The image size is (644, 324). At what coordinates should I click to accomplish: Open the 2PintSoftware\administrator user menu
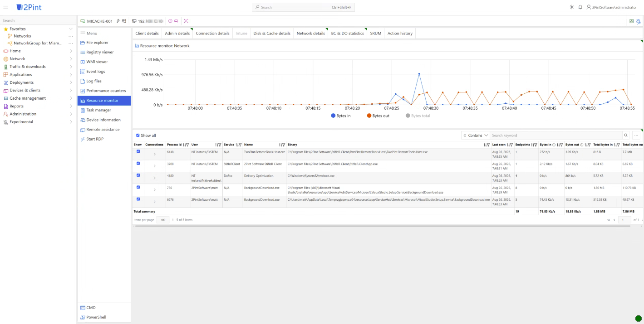pyautogui.click(x=611, y=7)
